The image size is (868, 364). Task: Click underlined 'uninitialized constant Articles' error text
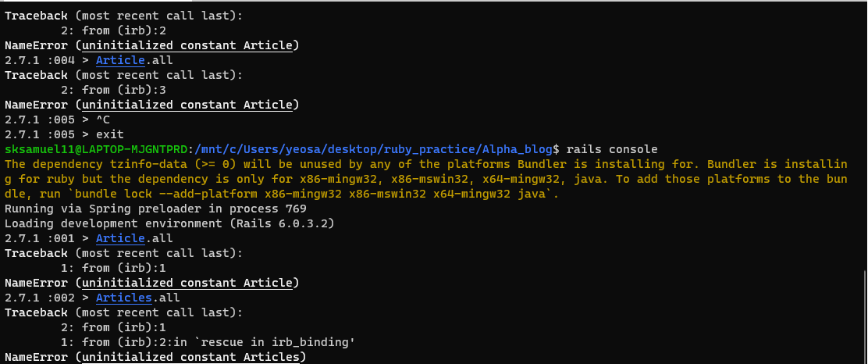click(x=190, y=357)
